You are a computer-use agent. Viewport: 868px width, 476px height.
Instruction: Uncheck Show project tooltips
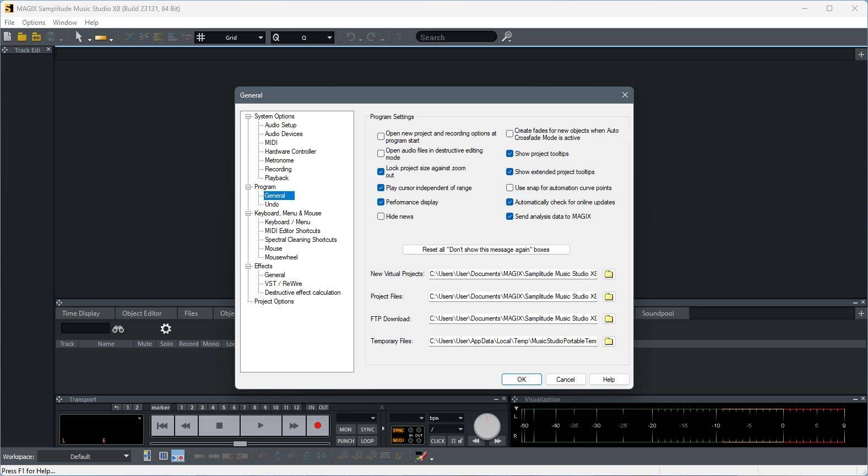pos(509,154)
